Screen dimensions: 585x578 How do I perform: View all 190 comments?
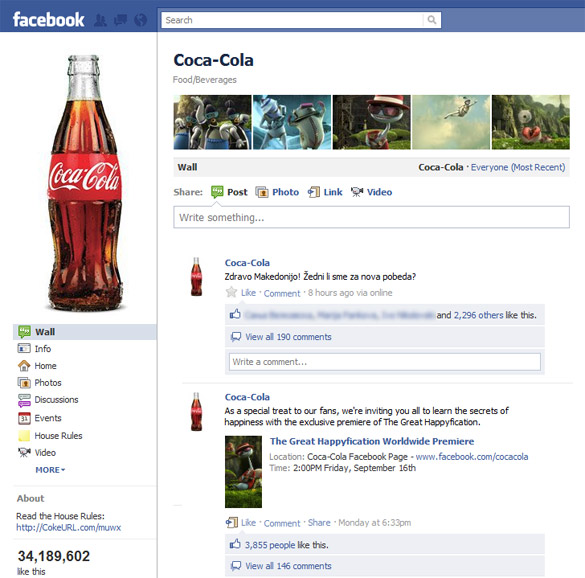[288, 337]
